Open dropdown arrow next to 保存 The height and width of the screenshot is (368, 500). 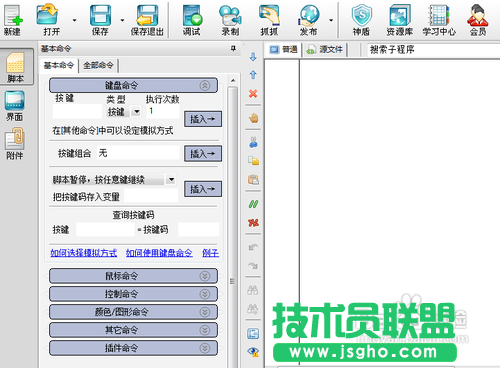tap(122, 20)
